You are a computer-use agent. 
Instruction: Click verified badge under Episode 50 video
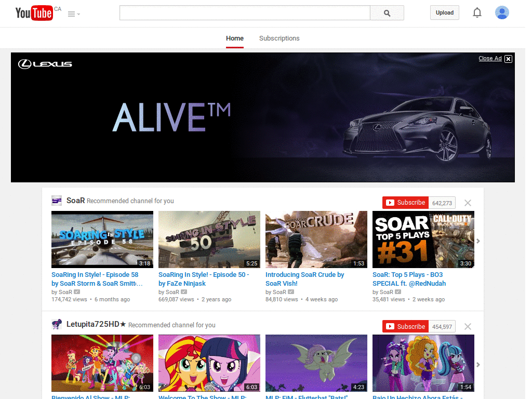pyautogui.click(x=184, y=292)
